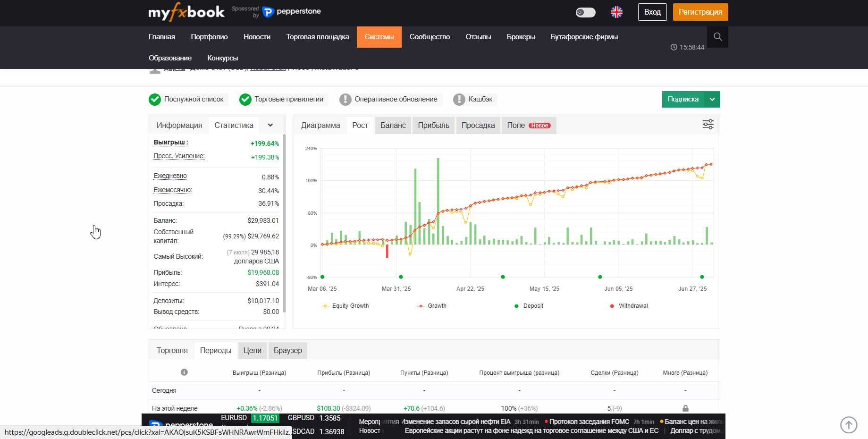Click the Ежедневно label

[170, 176]
